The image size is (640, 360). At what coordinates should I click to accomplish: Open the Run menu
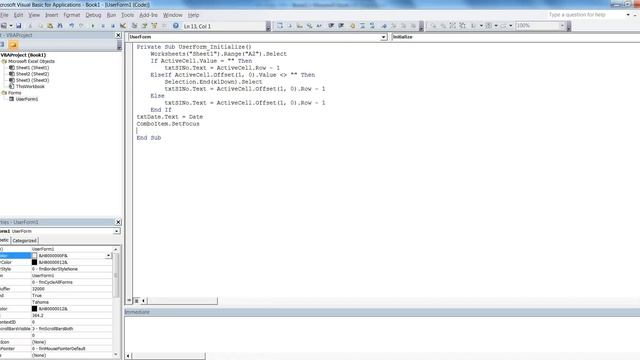pyautogui.click(x=111, y=15)
